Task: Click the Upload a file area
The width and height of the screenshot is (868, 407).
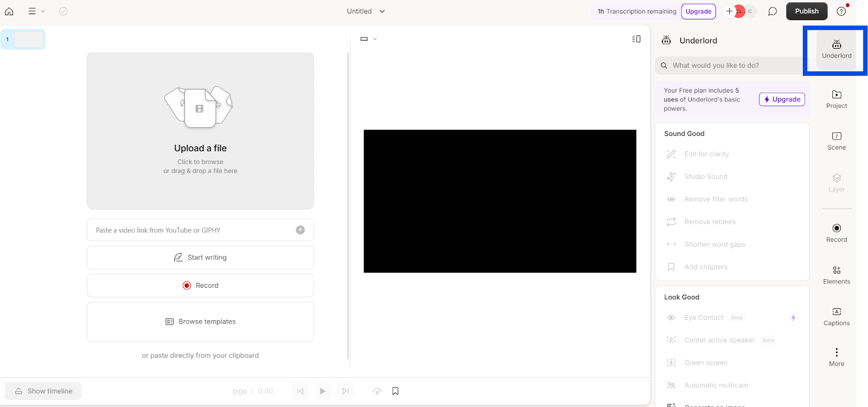Action: click(200, 131)
